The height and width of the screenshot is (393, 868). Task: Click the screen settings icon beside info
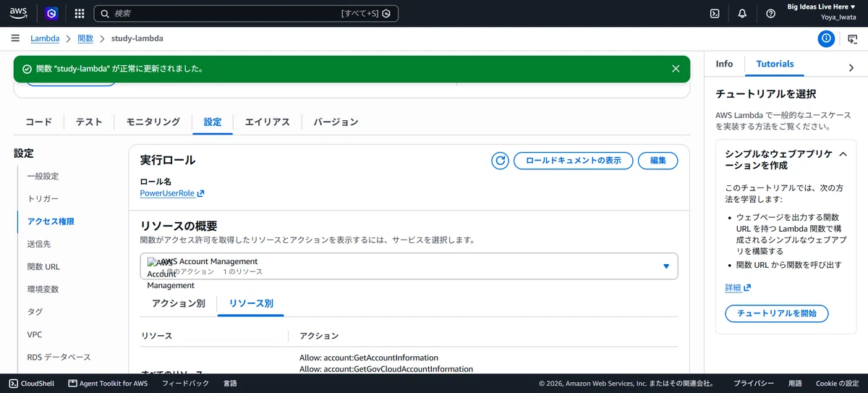(x=853, y=38)
